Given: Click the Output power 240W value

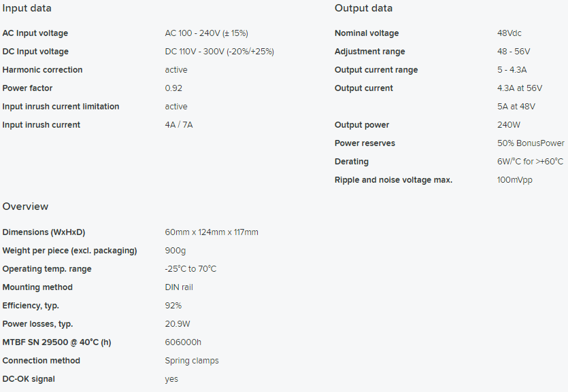Looking at the screenshot, I should tap(509, 125).
